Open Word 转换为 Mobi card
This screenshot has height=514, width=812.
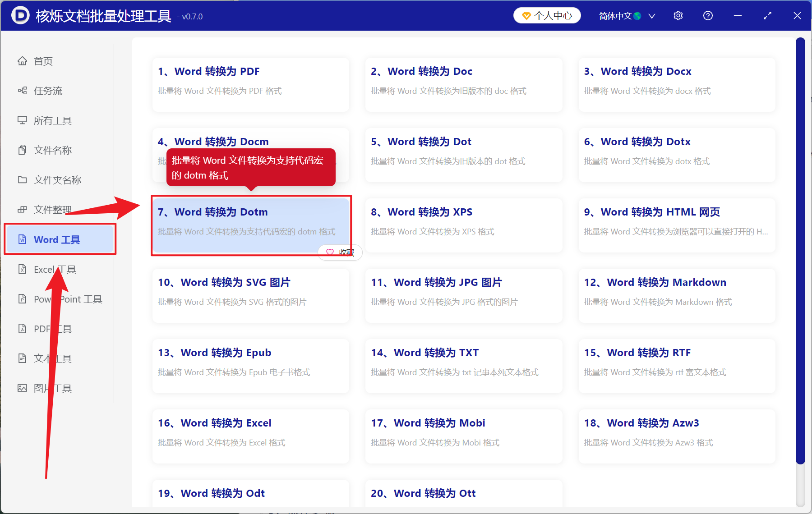point(464,436)
